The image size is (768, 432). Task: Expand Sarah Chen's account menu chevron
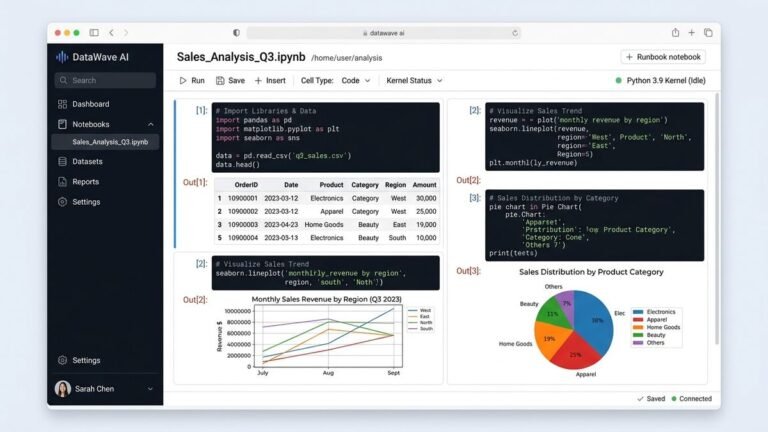[150, 389]
